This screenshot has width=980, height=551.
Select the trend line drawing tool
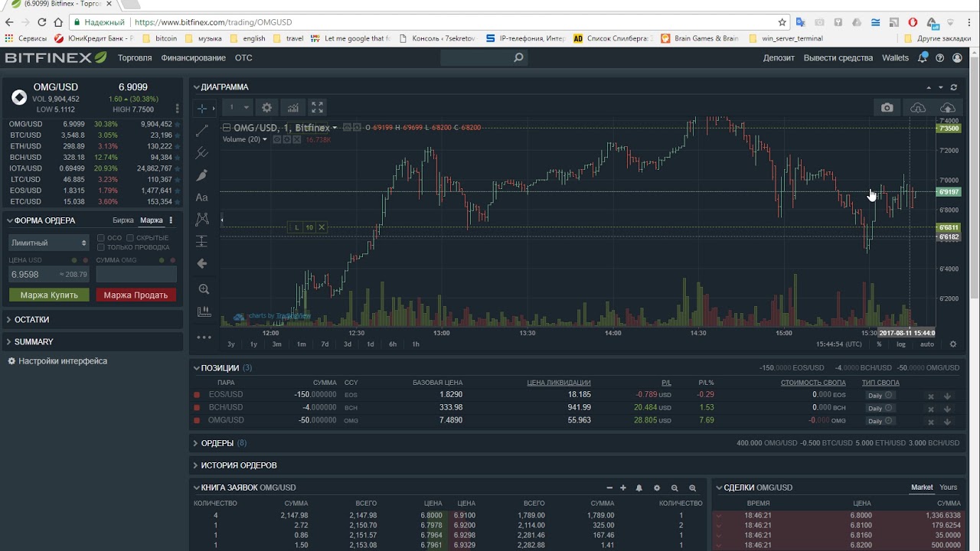[x=202, y=131]
